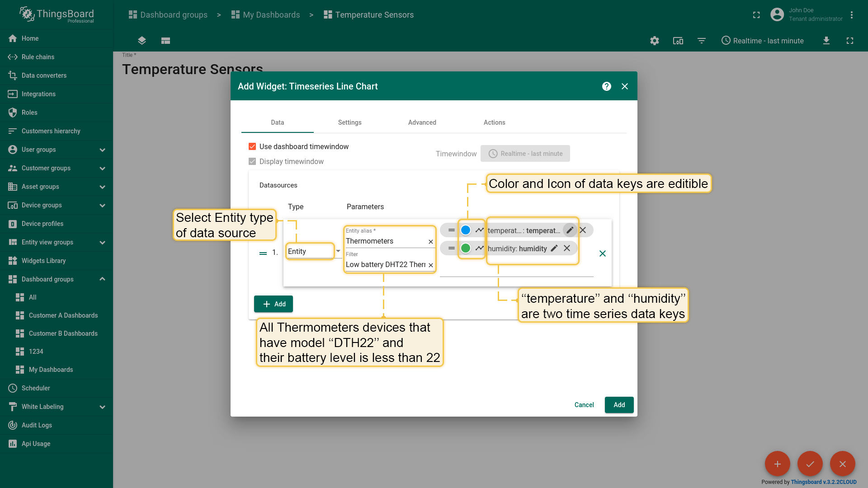Open Roles in the sidebar
Screen dimensions: 868x488
(57, 113)
